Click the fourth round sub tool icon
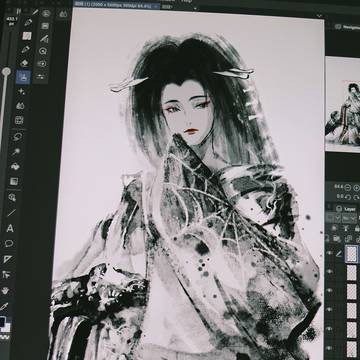The image size is (360, 360). pos(43,51)
